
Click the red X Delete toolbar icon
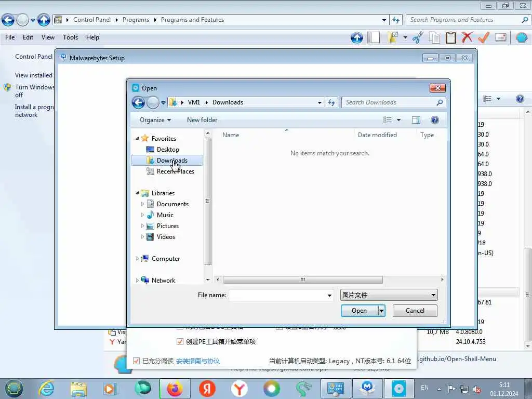point(467,37)
